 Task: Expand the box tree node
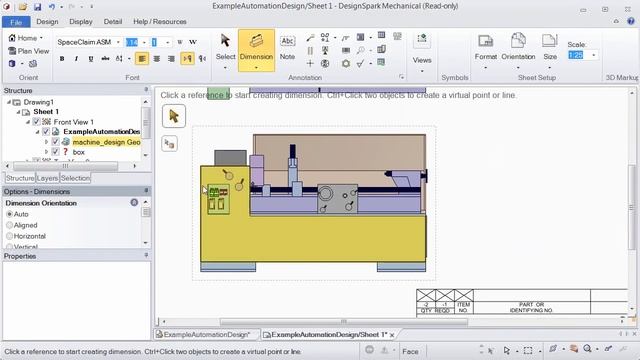[46, 152]
